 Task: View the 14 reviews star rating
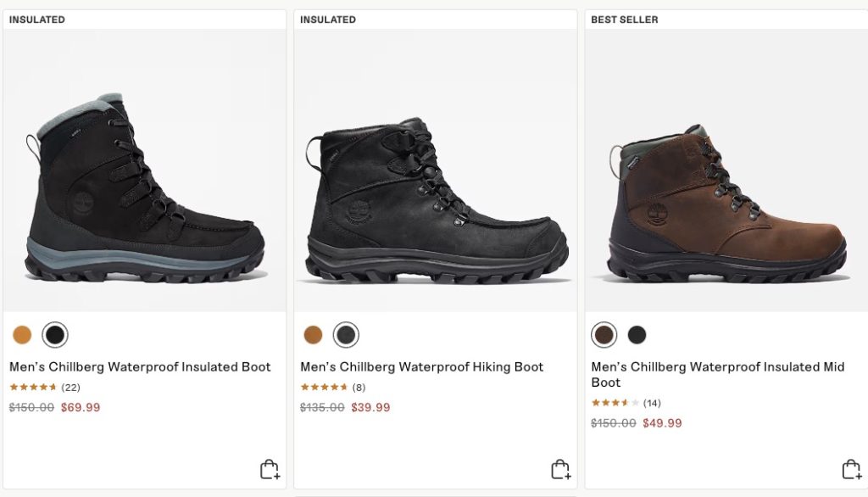(x=615, y=403)
